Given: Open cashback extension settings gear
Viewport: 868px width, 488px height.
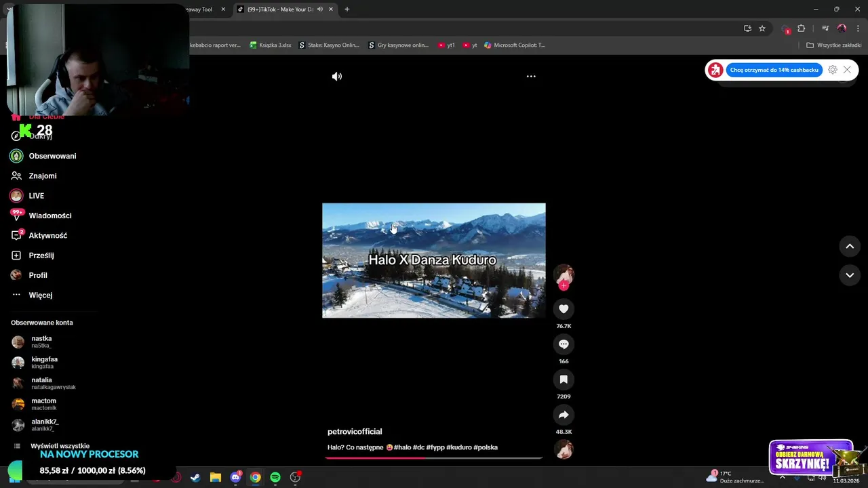Looking at the screenshot, I should tap(833, 70).
